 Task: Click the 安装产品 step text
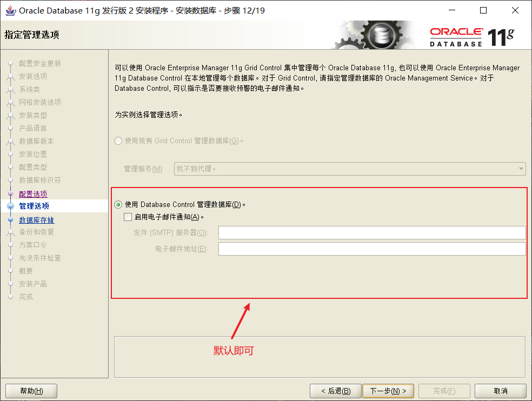tap(33, 284)
